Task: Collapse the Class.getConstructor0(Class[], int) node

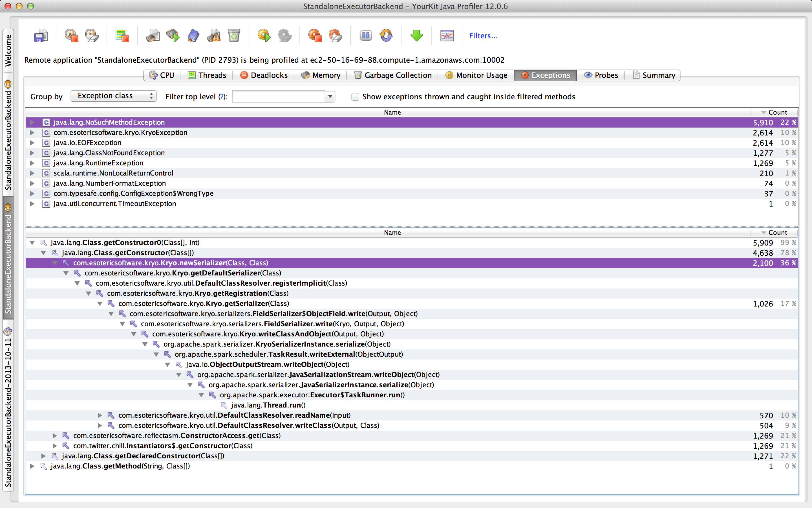Action: pos(32,243)
